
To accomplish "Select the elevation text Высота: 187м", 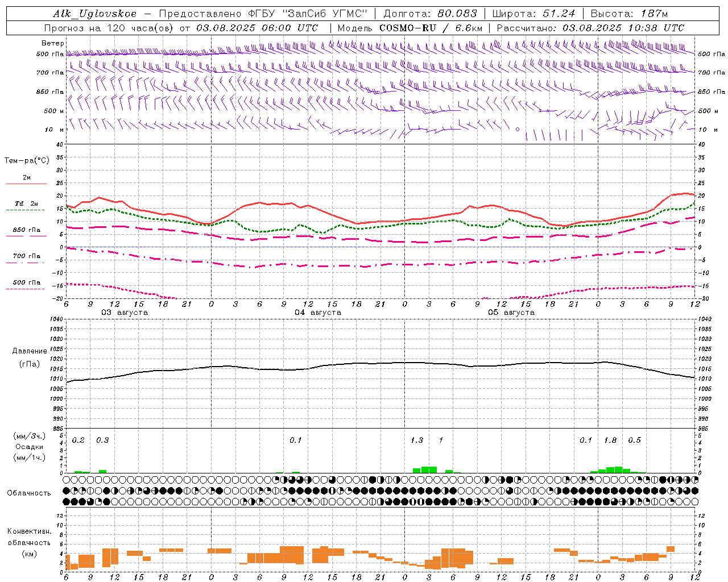I will [630, 14].
